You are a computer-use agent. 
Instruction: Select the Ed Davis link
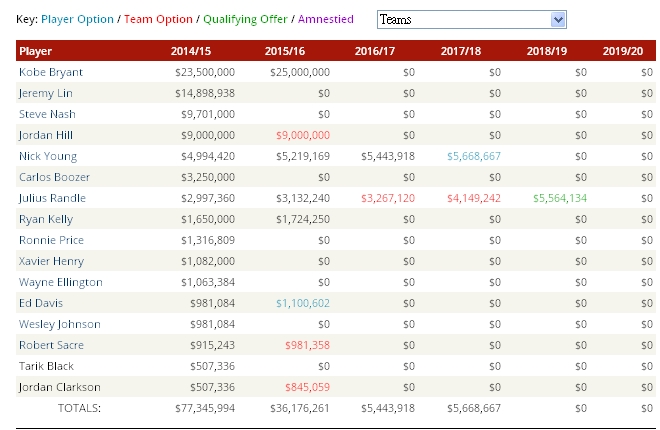[x=41, y=303]
